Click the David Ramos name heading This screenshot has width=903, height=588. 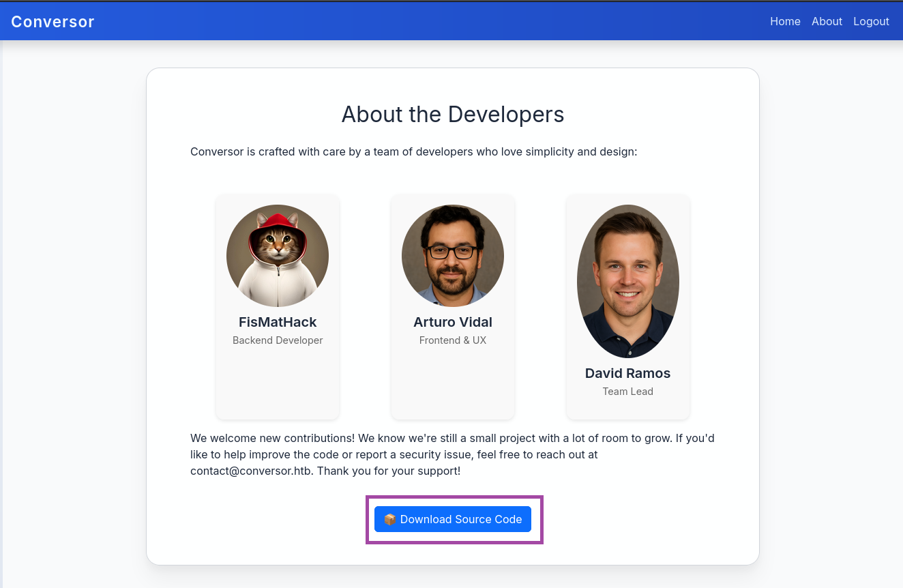coord(628,373)
